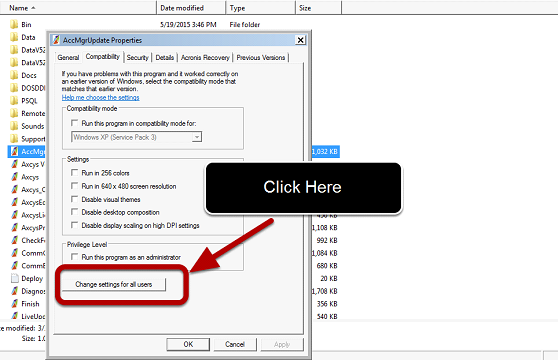Select the Diagnos application icon
Viewport: 559px width, 361px height.
pyautogui.click(x=14, y=291)
